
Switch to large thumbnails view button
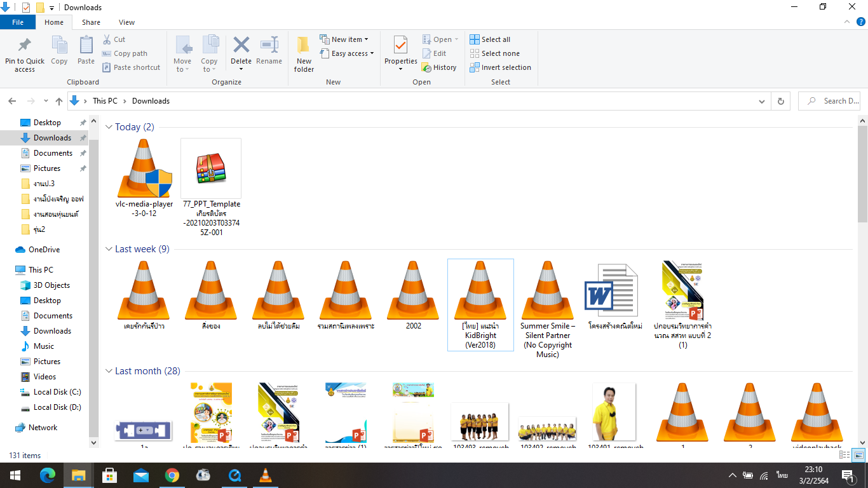(858, 455)
